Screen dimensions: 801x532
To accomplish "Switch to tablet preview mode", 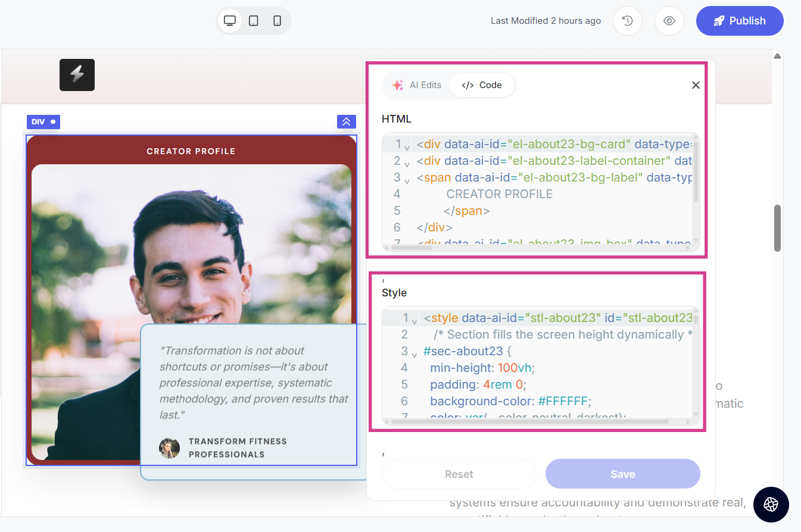I will (x=254, y=21).
